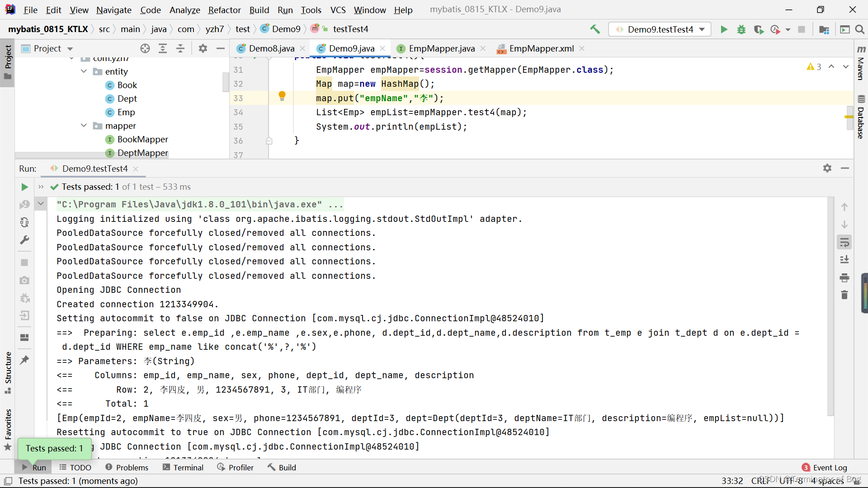Screen dimensions: 868x488
Task: Click Search Everywhere magnifier icon
Action: (860, 29)
